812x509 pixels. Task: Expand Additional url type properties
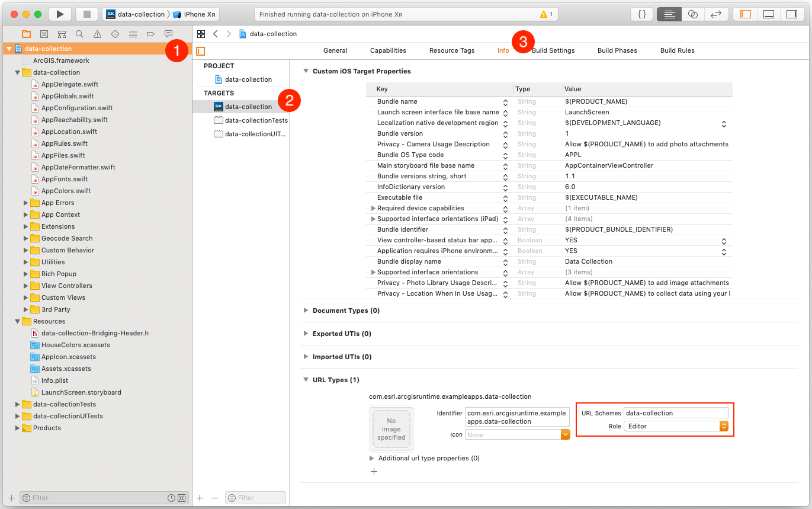click(x=372, y=458)
